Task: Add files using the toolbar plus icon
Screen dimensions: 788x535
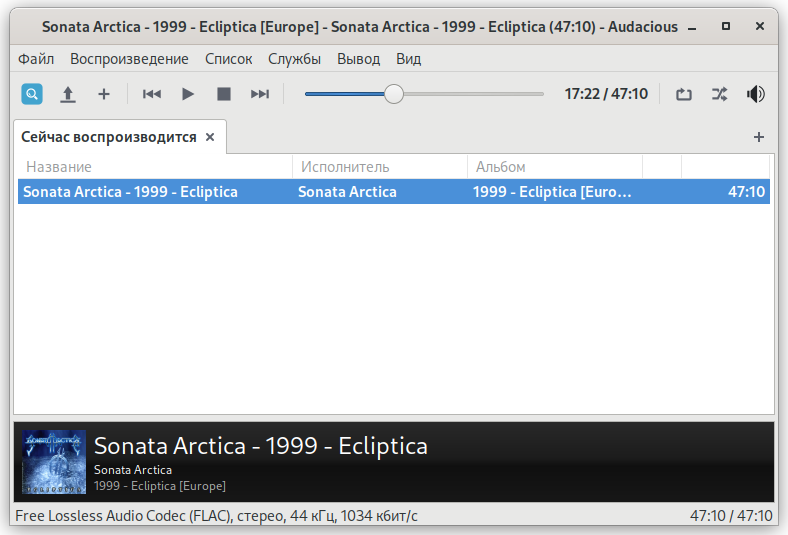Action: point(104,94)
